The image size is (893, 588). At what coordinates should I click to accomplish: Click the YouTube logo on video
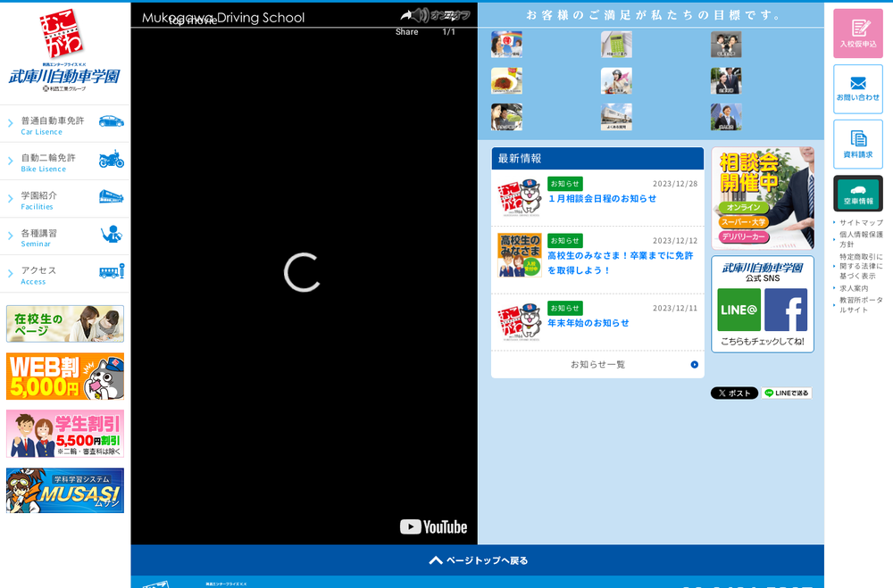[433, 527]
